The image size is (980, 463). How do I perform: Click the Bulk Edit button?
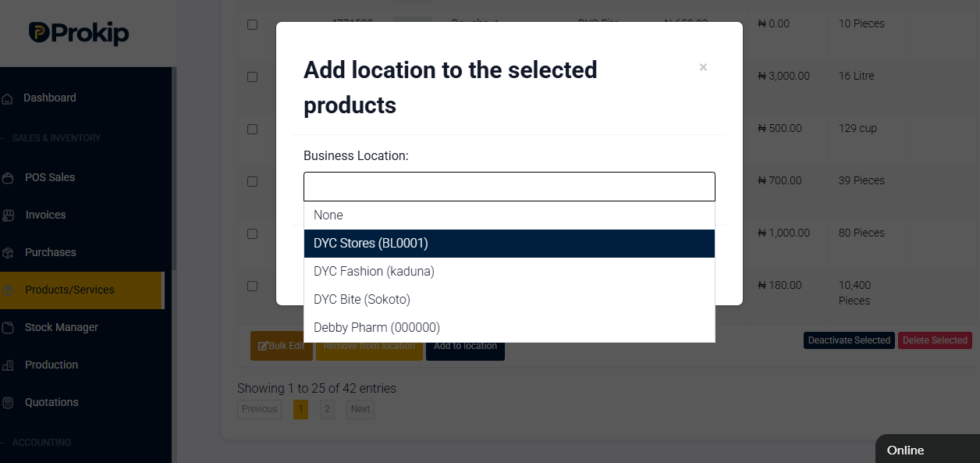[x=282, y=346]
